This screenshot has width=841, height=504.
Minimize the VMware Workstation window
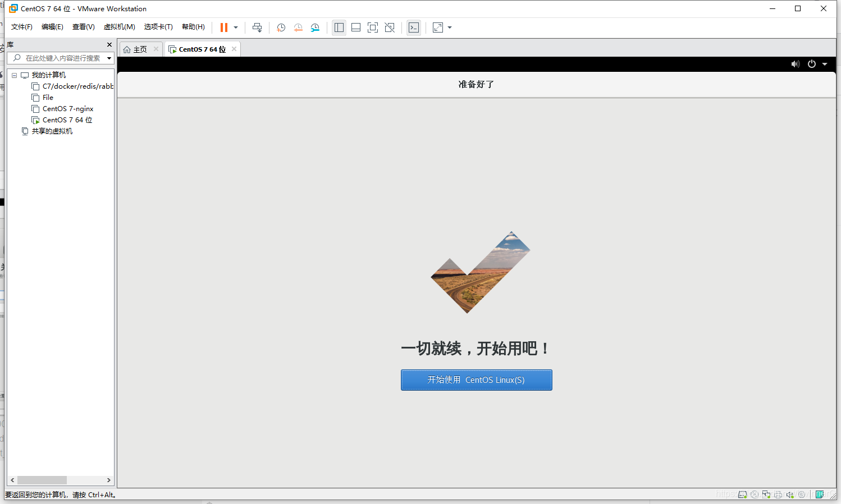[773, 8]
